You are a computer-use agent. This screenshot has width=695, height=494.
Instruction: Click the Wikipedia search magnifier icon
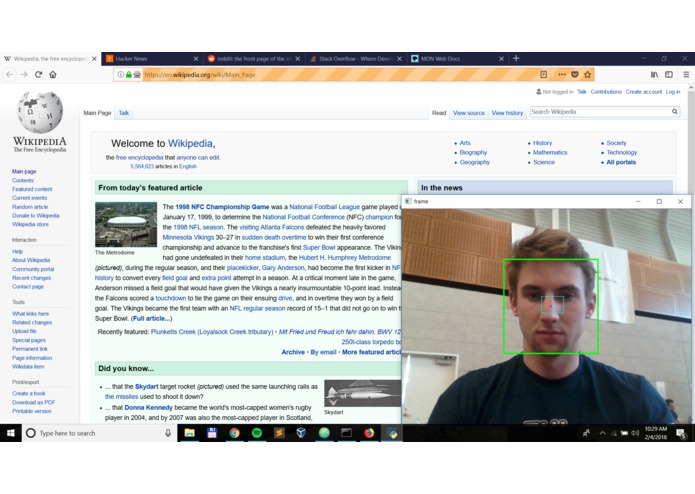pos(674,112)
